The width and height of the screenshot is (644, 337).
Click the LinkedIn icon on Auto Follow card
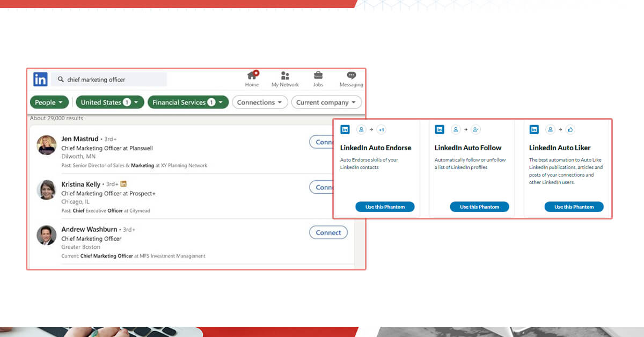pyautogui.click(x=440, y=129)
